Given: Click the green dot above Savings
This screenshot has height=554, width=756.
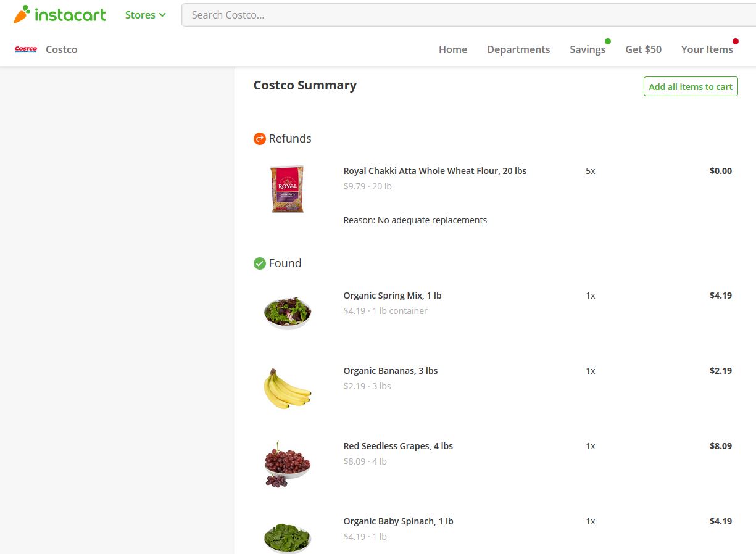Looking at the screenshot, I should 607,41.
